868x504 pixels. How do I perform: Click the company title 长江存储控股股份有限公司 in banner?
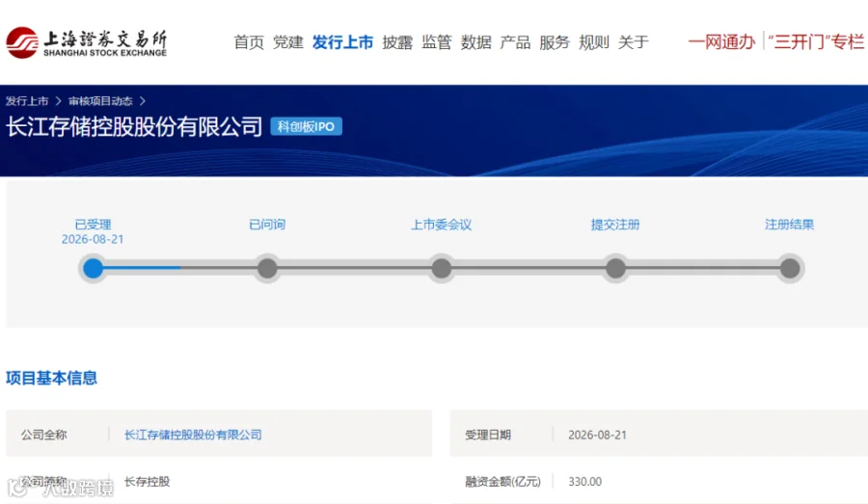click(x=134, y=126)
